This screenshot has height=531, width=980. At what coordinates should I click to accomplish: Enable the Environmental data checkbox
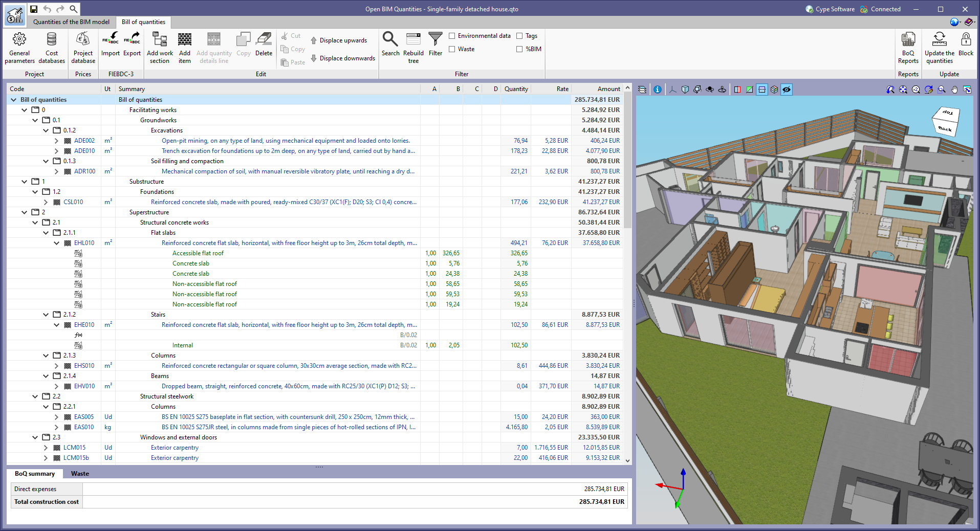(452, 35)
